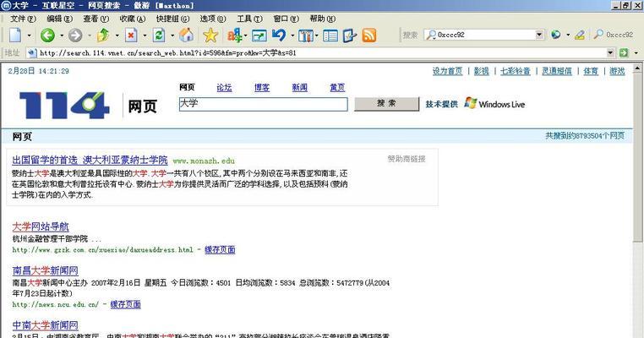Viewport: 644px width, 338px height.
Task: Stop loading with the red X icon
Action: click(131, 35)
